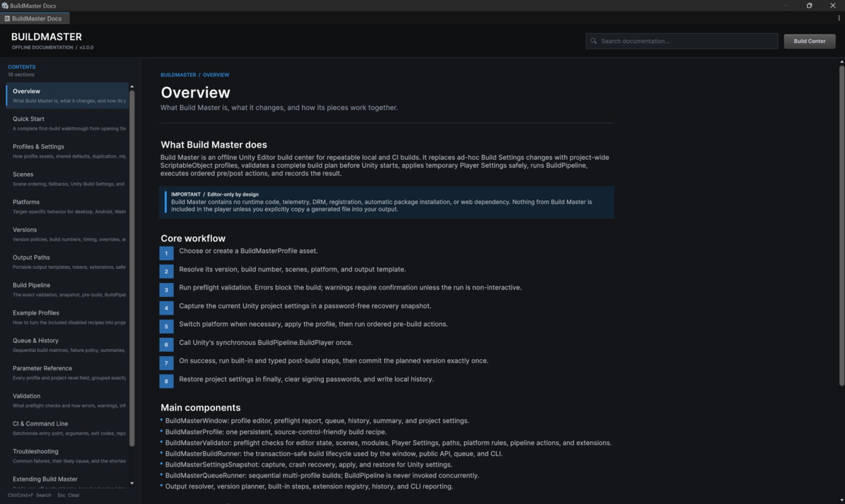Restore the window with title bar button
845x504 pixels.
[x=809, y=6]
